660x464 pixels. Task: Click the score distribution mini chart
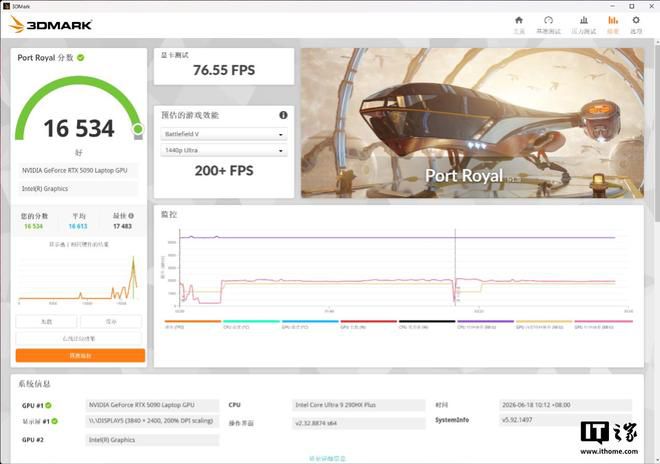[x=78, y=279]
